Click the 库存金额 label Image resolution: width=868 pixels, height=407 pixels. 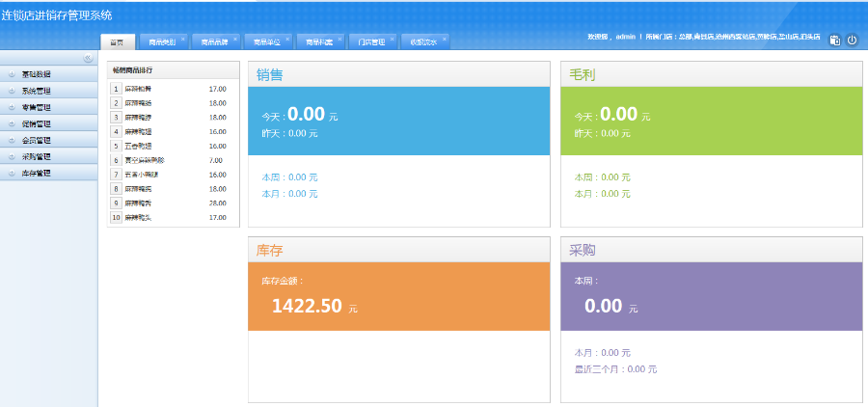click(x=283, y=282)
